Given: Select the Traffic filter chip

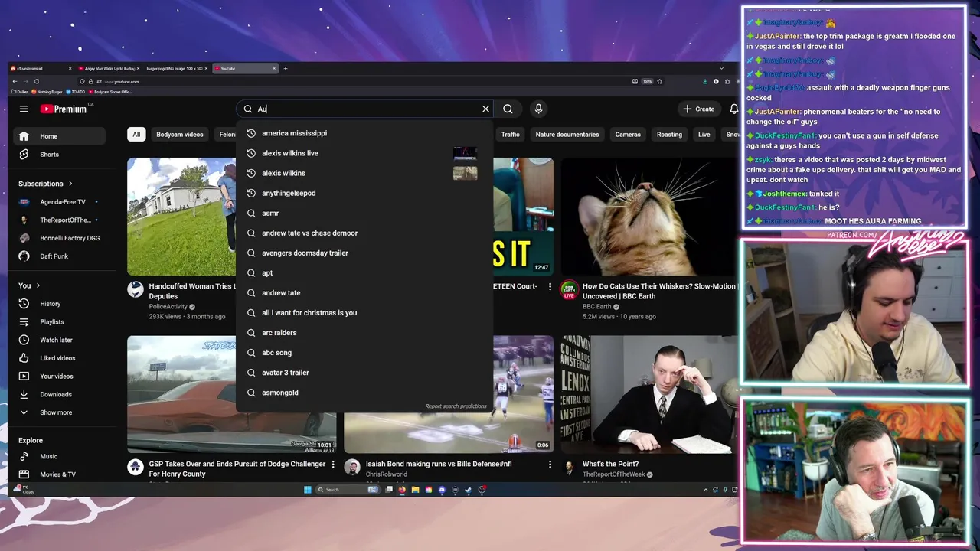Looking at the screenshot, I should (510, 135).
